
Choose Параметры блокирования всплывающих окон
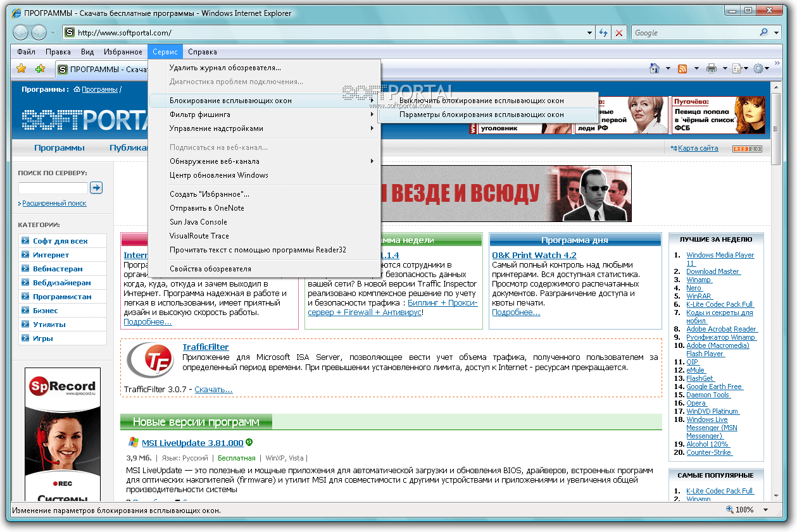tap(487, 114)
